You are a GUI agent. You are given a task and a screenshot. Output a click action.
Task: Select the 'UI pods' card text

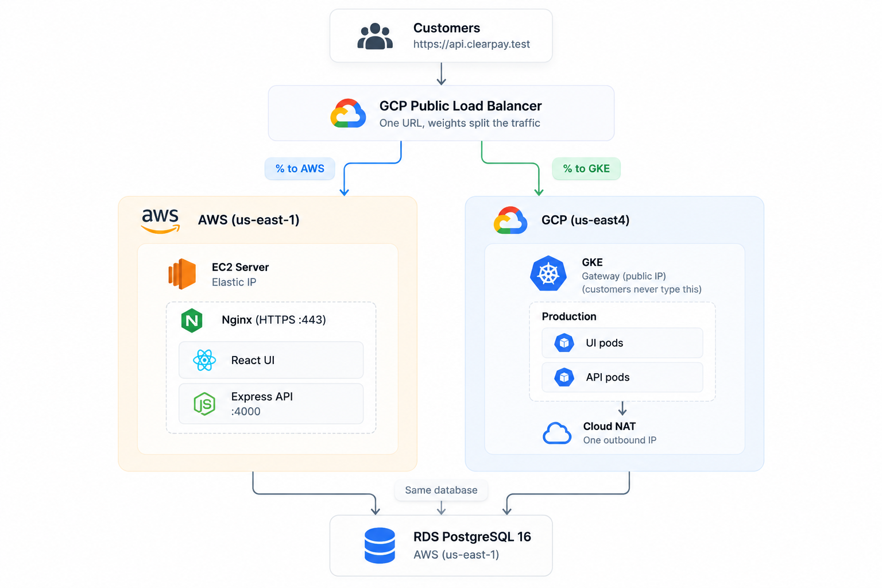(604, 343)
